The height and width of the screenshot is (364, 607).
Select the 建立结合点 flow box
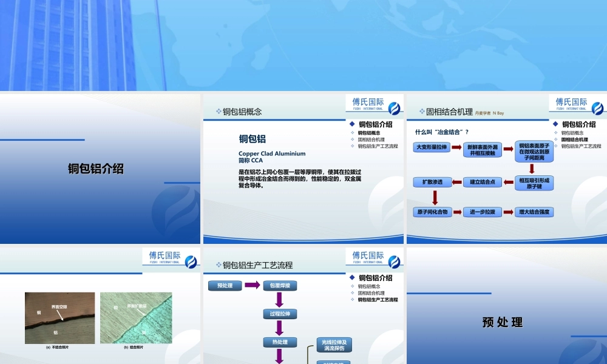tap(483, 182)
